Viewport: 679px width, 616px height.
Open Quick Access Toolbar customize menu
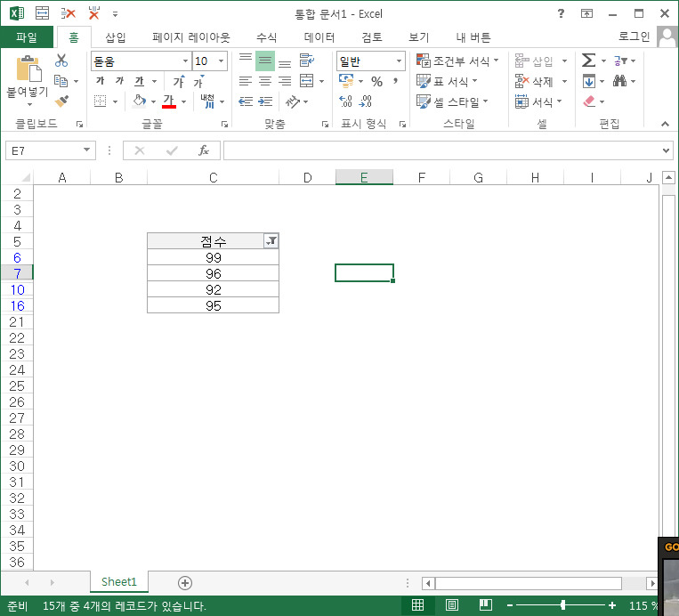click(x=115, y=14)
